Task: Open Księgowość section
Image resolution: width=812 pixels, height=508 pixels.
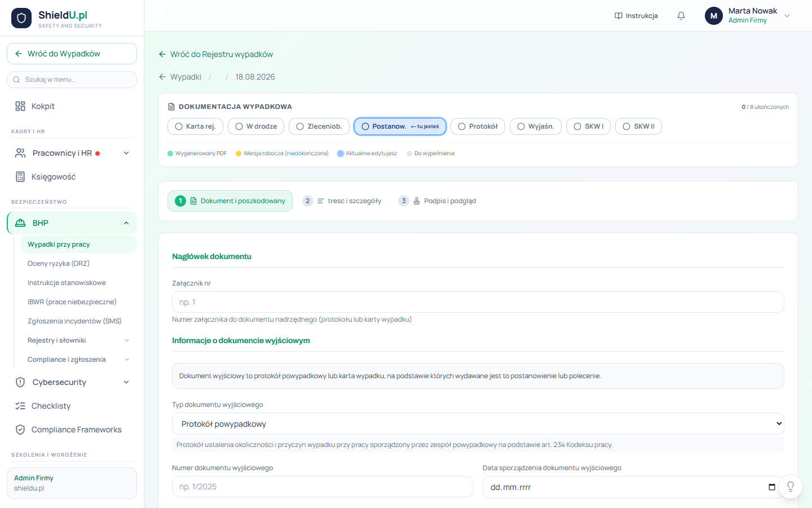Action: [x=72, y=177]
